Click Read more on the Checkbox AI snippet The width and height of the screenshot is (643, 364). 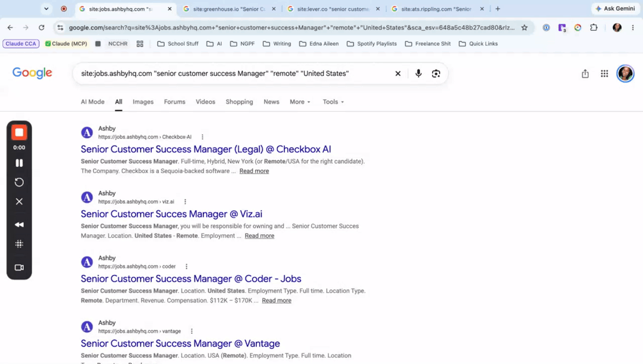click(x=254, y=171)
